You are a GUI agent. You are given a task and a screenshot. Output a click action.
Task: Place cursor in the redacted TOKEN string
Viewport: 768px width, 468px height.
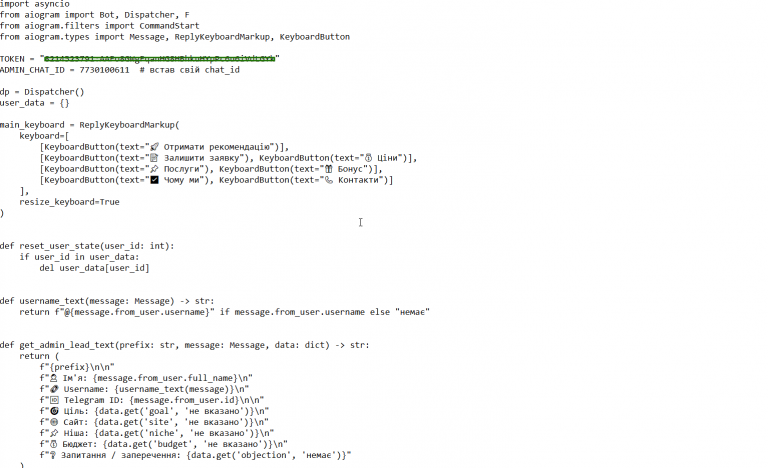click(160, 59)
